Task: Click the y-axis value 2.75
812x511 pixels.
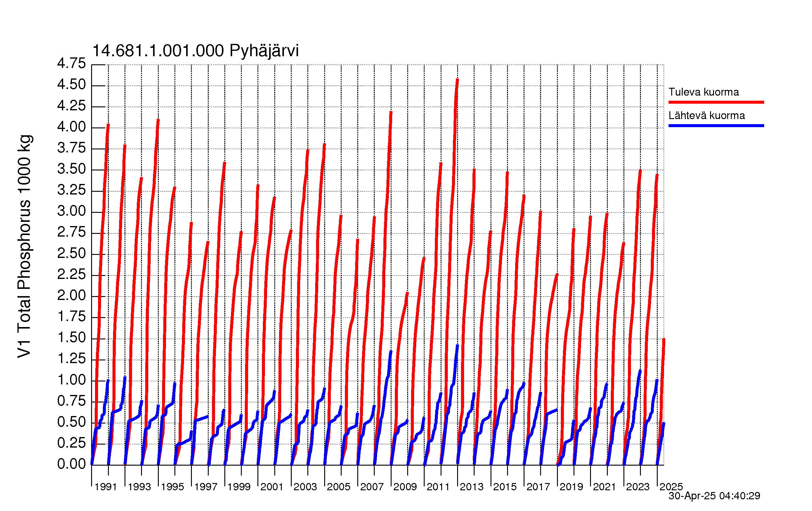Action: pos(72,232)
